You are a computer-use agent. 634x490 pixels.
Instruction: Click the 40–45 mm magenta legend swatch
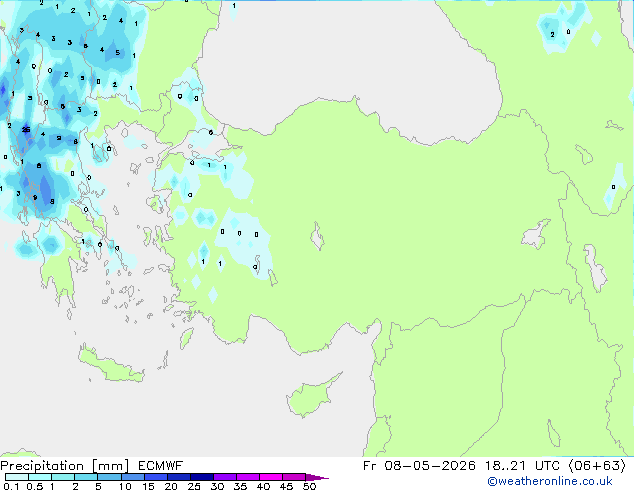click(x=271, y=477)
